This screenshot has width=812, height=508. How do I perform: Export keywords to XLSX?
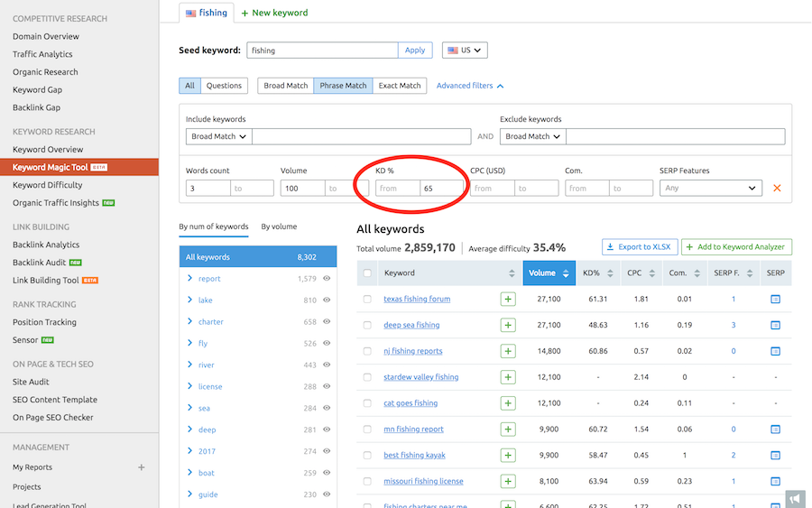pos(640,247)
